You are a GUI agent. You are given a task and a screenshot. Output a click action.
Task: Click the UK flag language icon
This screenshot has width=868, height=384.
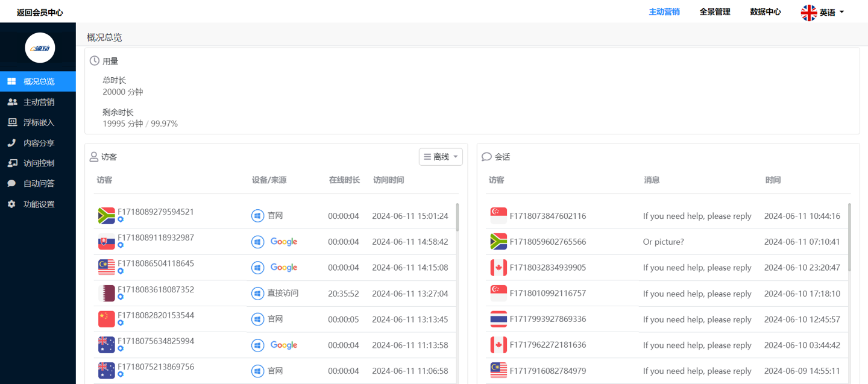click(809, 12)
